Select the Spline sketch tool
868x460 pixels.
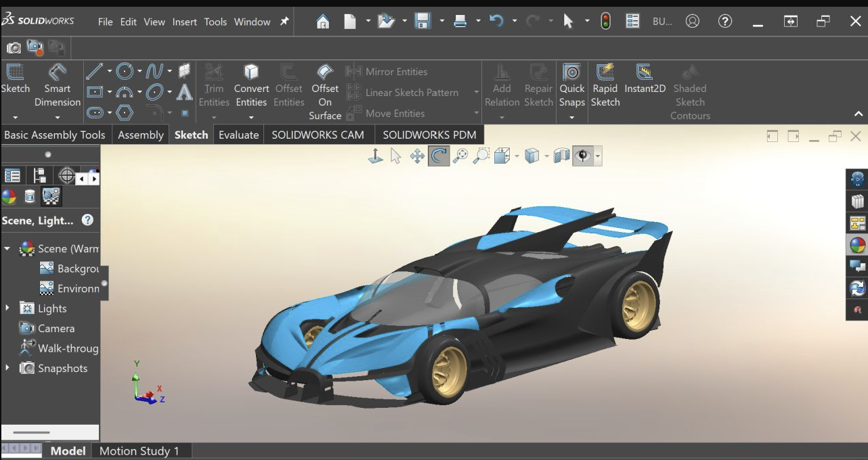pos(154,71)
